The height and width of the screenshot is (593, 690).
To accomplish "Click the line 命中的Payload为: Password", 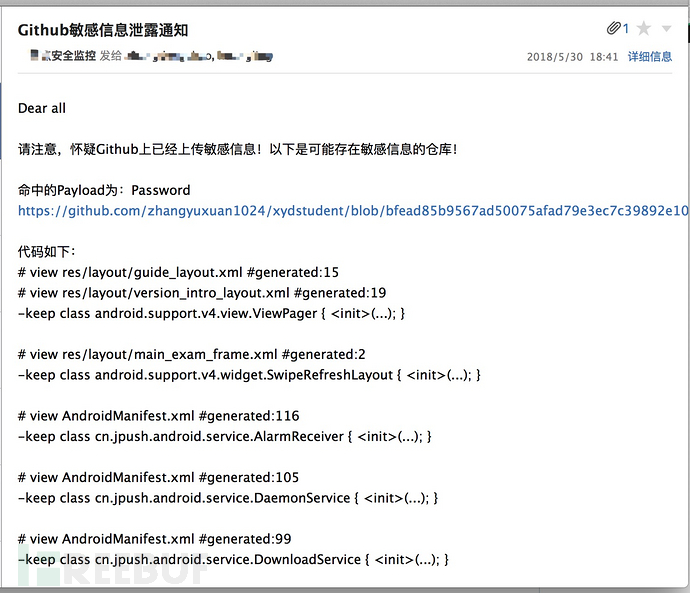I will pyautogui.click(x=104, y=190).
